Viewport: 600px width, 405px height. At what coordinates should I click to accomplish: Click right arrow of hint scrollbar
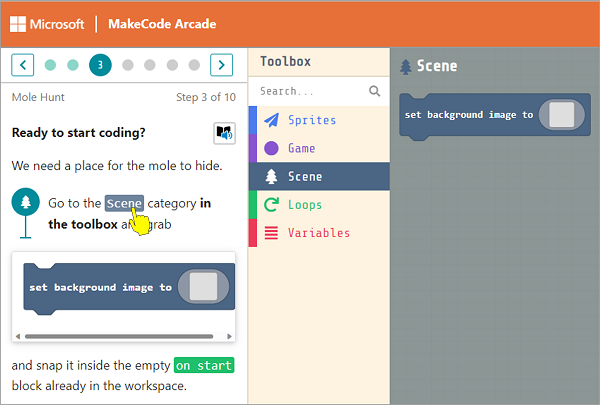[229, 336]
